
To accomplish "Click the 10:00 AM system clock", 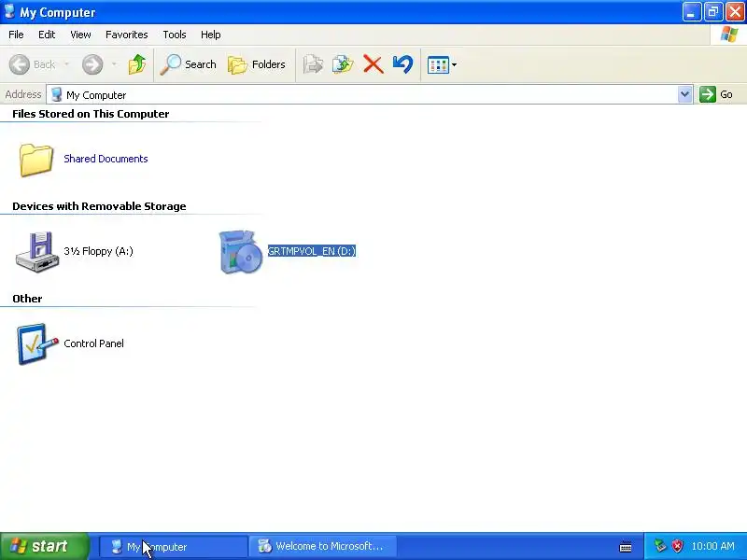I will click(x=712, y=546).
